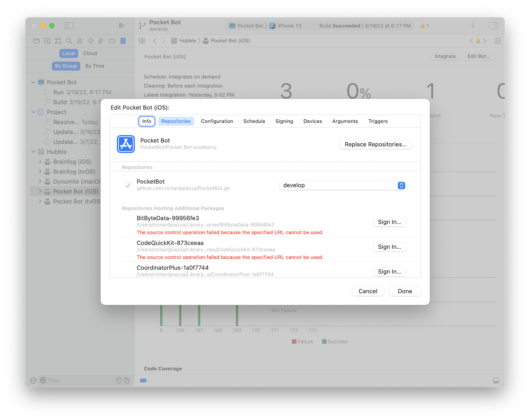The image size is (530, 420).
Task: Click the related items grid icon
Action: 142,41
